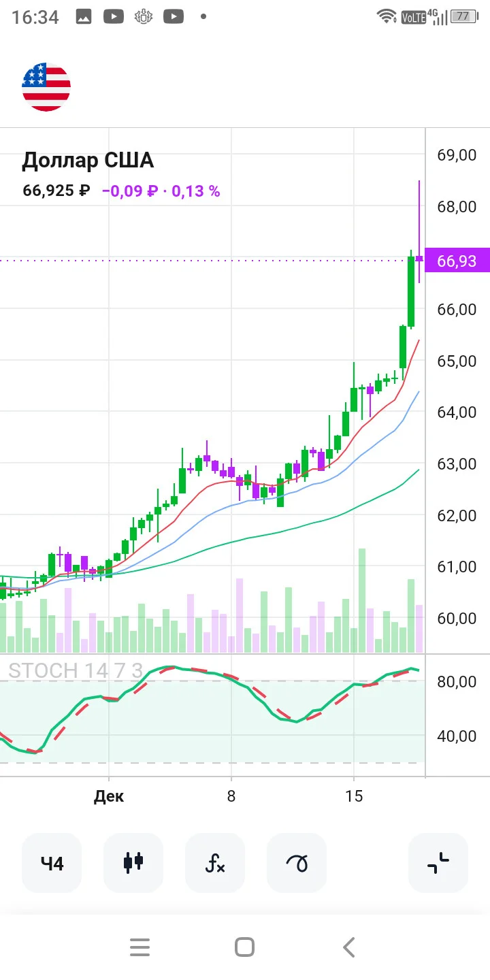
Task: Tap the Дек date label on time axis
Action: [x=109, y=796]
